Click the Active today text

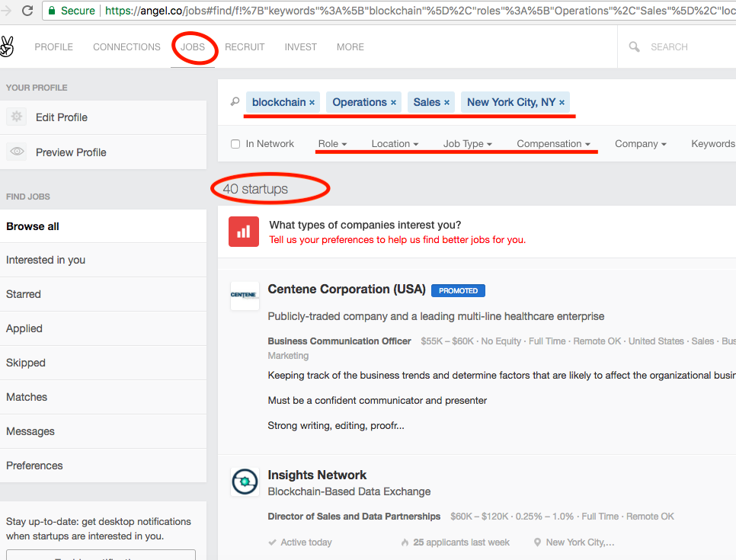pyautogui.click(x=306, y=542)
